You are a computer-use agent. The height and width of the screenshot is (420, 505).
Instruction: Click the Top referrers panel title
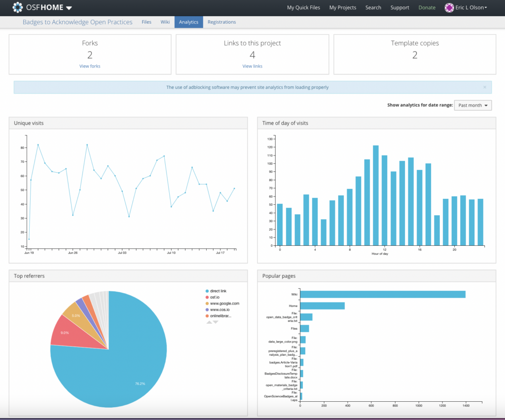(x=29, y=276)
